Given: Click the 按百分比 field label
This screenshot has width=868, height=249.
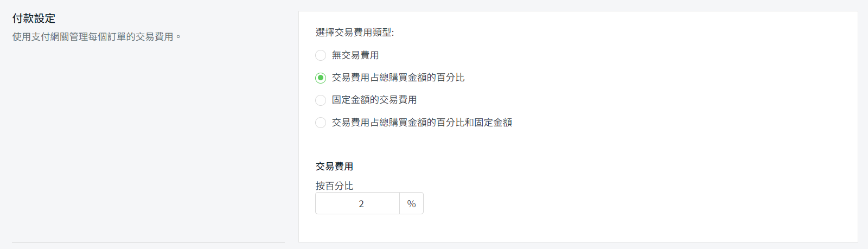Looking at the screenshot, I should tap(334, 186).
